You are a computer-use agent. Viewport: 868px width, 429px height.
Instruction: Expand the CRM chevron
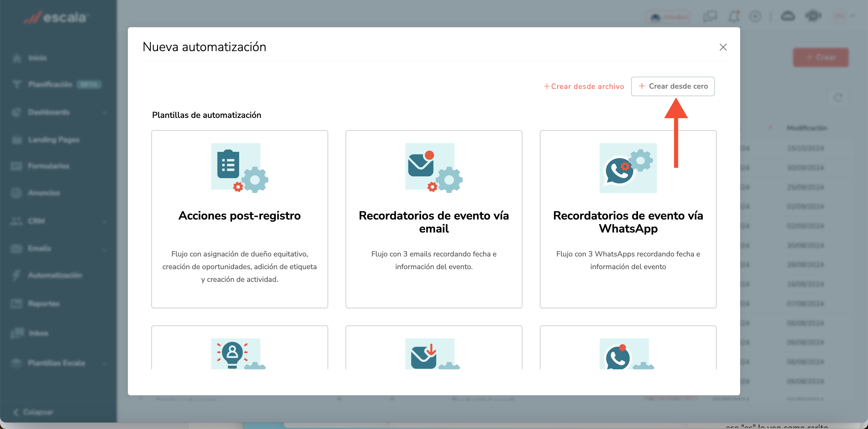point(105,222)
